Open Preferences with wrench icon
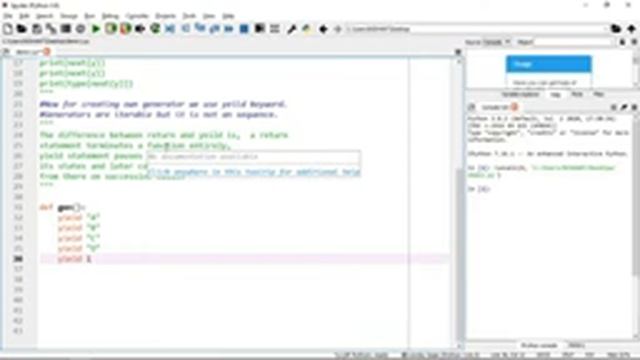The image size is (640, 360). (291, 29)
